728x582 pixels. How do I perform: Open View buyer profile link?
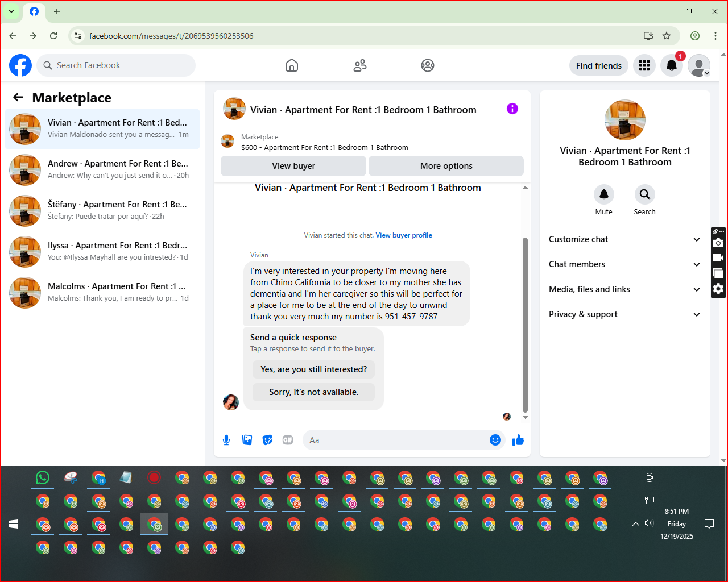[x=404, y=235]
